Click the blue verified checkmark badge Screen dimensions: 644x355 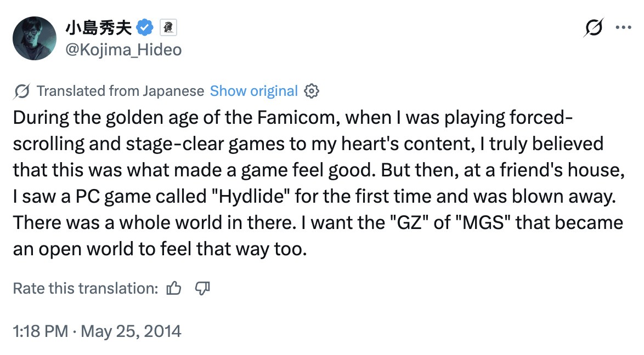pyautogui.click(x=144, y=27)
